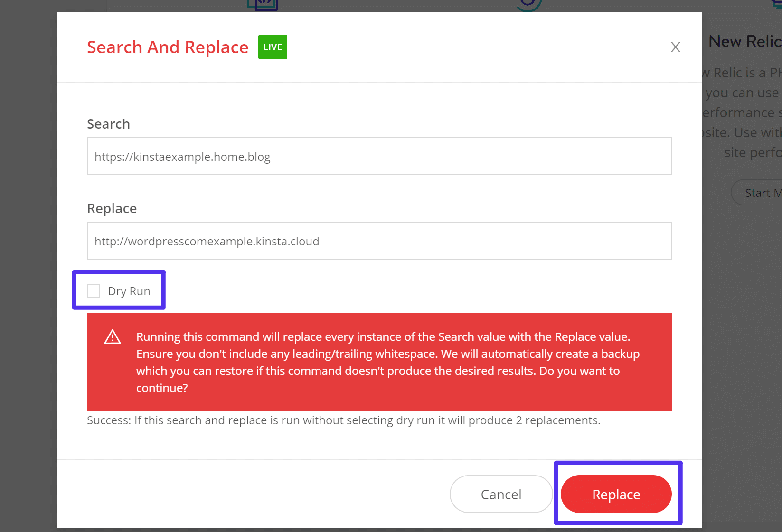The image size is (782, 532).
Task: Enable the Dry Run checkbox
Action: [x=94, y=291]
